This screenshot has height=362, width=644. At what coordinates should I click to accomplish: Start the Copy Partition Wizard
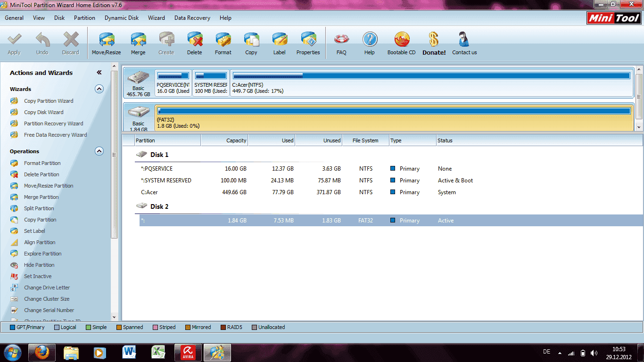pos(49,101)
